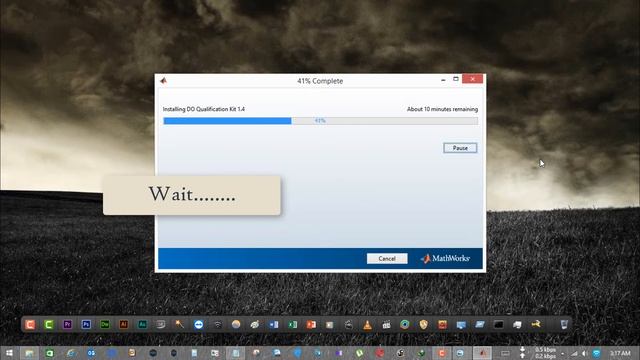Show hidden system tray icons
This screenshot has height=360, width=640.
click(x=563, y=353)
